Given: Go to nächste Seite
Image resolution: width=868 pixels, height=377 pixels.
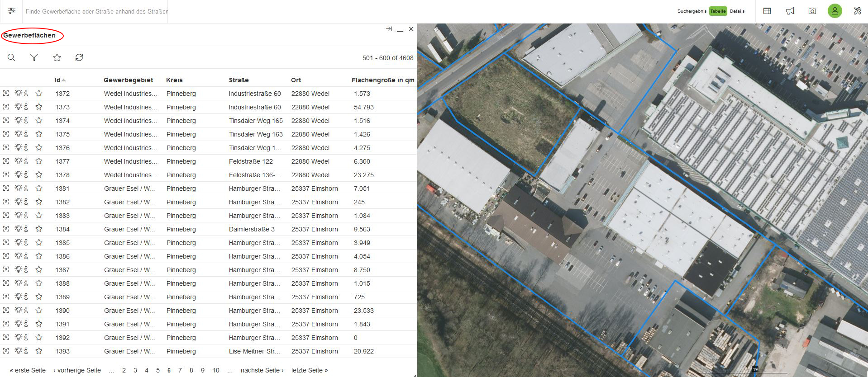Looking at the screenshot, I should coord(262,370).
